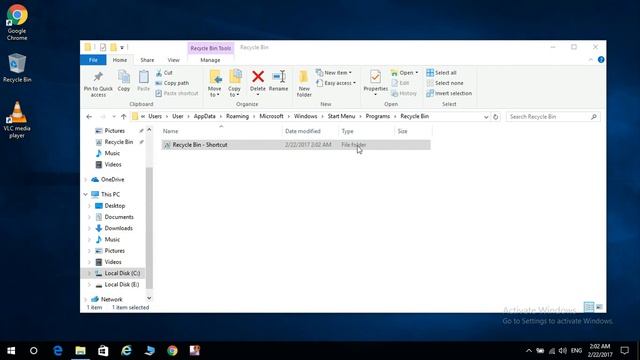
Task: Click Select all
Action: click(x=441, y=73)
